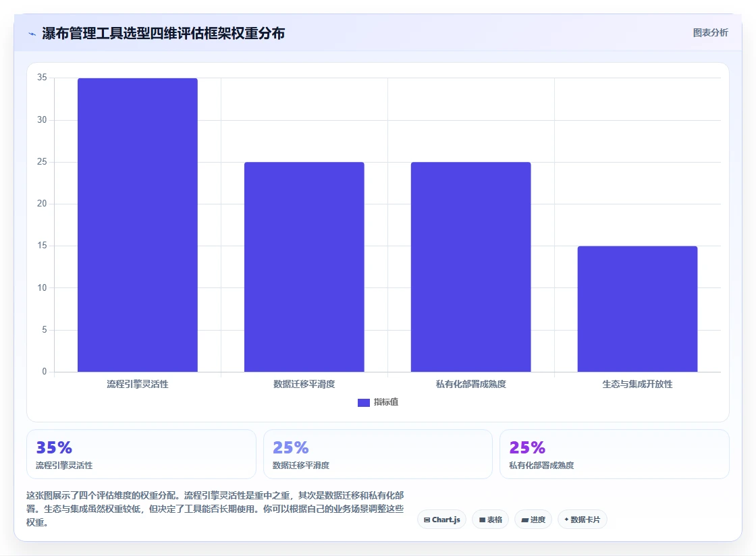756x556 pixels.
Task: Click the lightning icon beside the chart title
Action: [32, 34]
